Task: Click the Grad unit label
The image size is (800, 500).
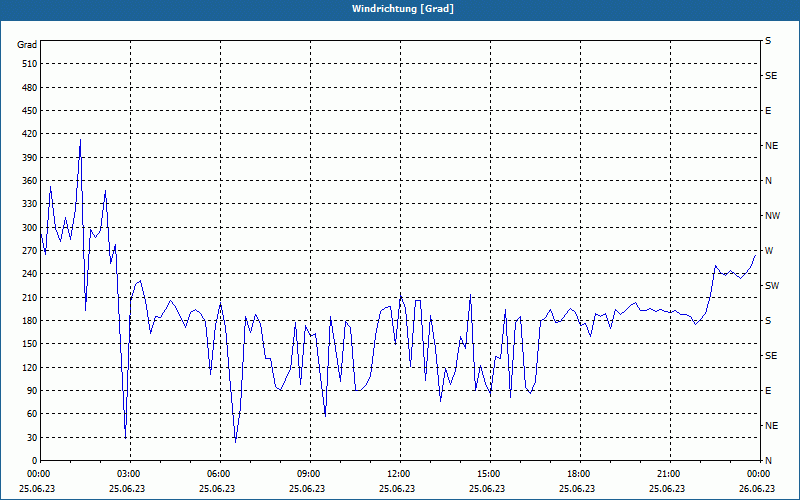Action: [27, 45]
